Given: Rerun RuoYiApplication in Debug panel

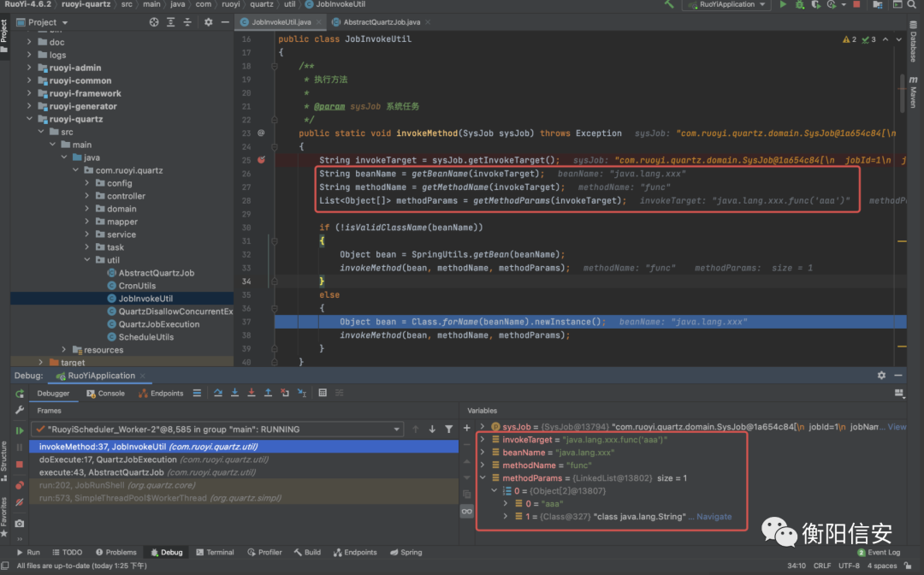Looking at the screenshot, I should [20, 394].
